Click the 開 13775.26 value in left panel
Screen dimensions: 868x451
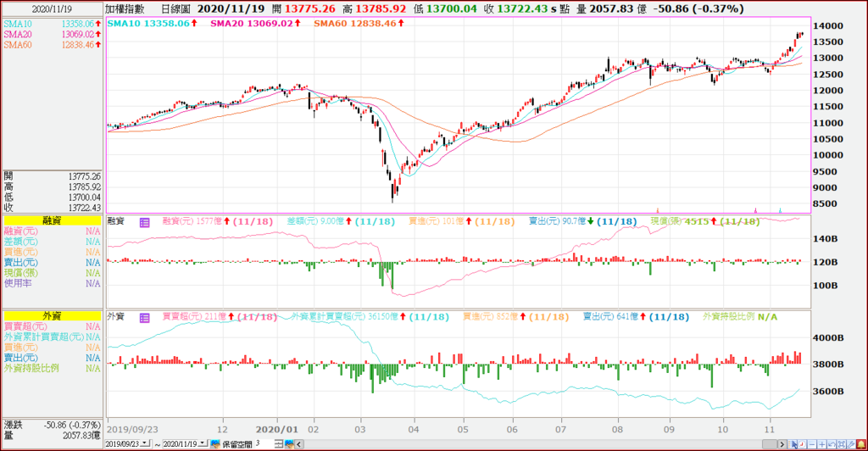point(85,176)
